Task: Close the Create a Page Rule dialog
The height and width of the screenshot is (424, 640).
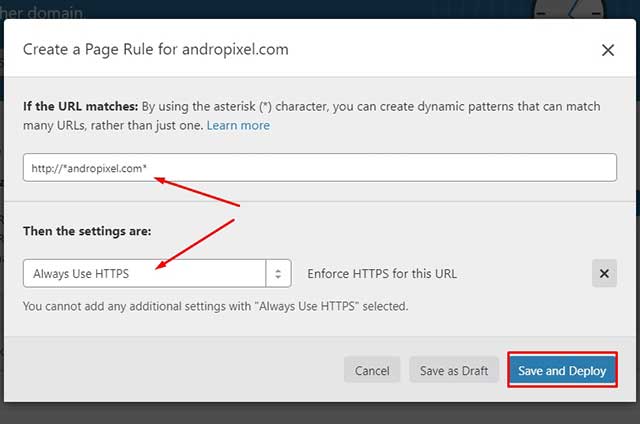Action: click(608, 50)
